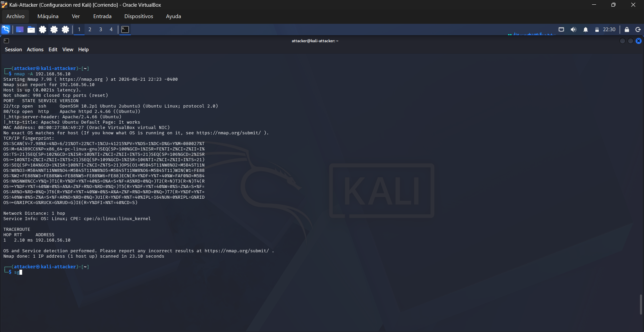Maximize the terminal using the middle round button
Viewport: 644px width, 332px height.
(631, 41)
